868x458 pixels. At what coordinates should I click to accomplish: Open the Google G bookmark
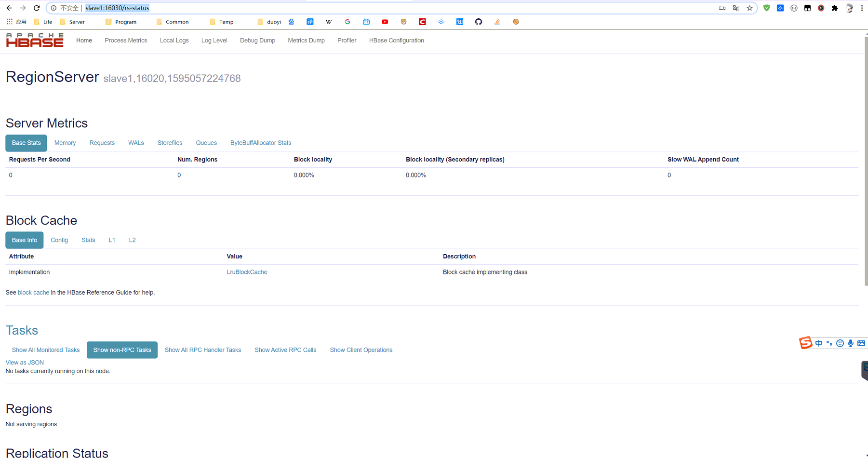[x=347, y=22]
